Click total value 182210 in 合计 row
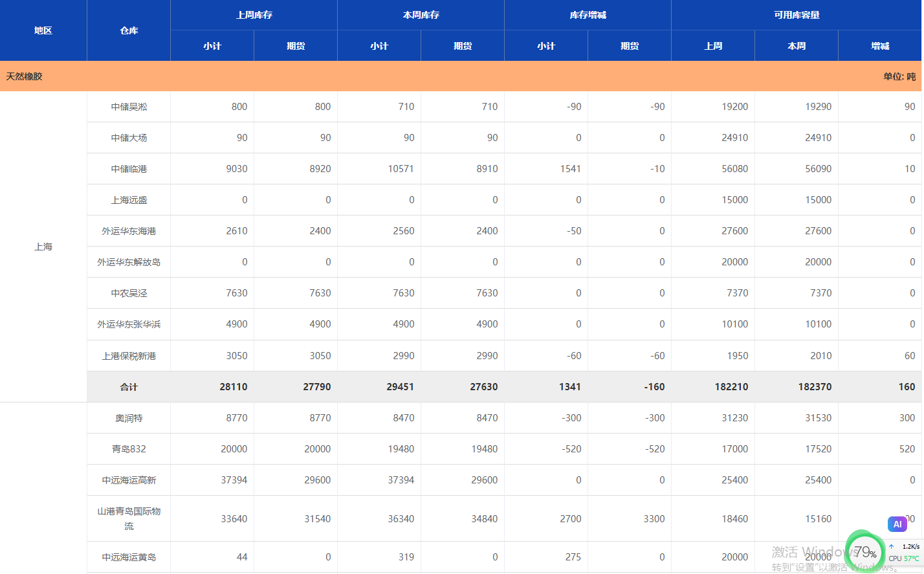924x574 pixels. coord(731,387)
